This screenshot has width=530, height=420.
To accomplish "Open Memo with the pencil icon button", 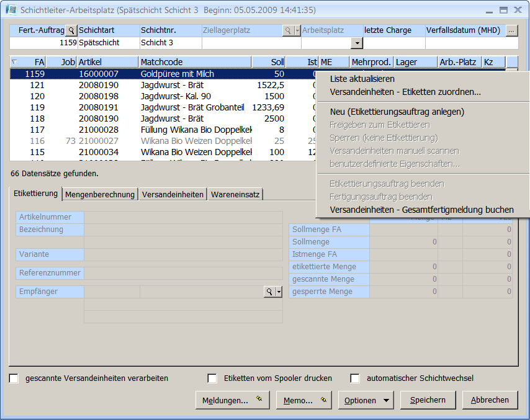I will click(x=303, y=400).
